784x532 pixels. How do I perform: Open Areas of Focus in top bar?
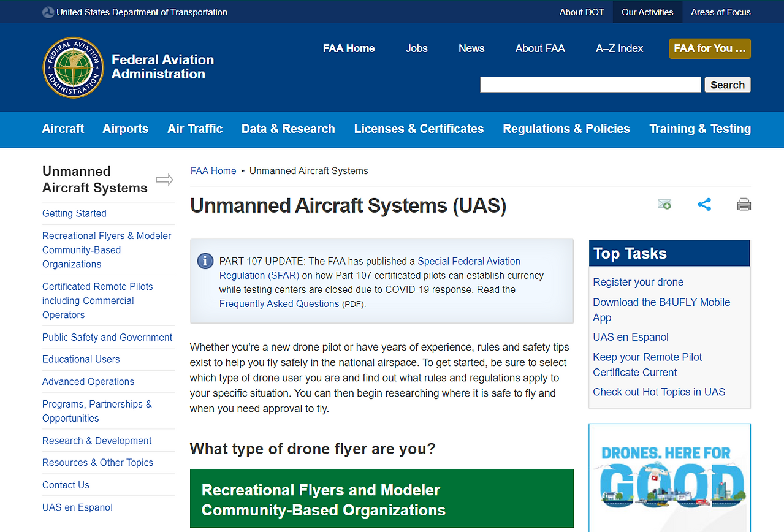[721, 12]
